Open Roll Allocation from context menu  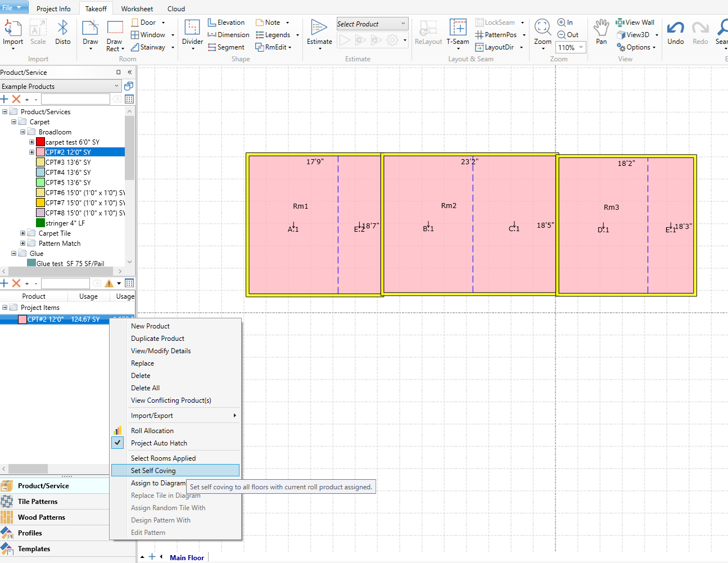(x=152, y=431)
